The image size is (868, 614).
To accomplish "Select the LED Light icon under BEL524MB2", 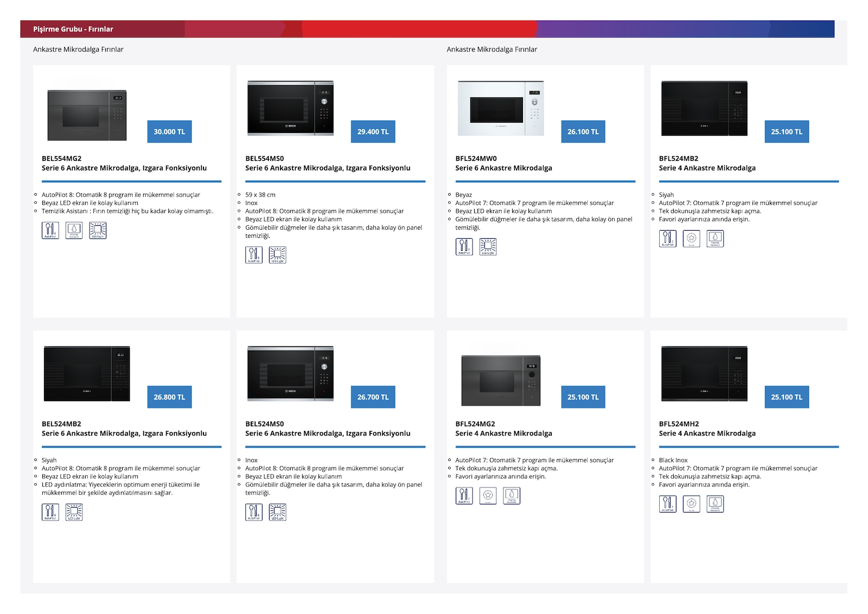I will point(74,512).
